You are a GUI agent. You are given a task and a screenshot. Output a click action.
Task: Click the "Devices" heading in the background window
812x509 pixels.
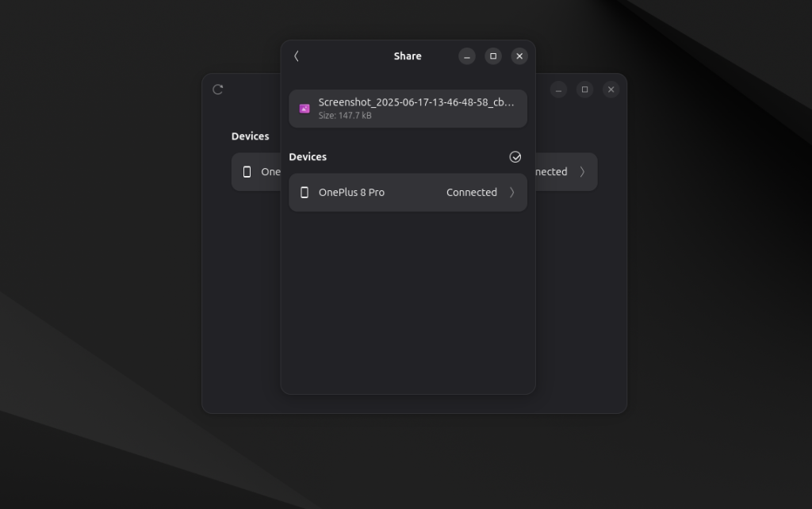click(250, 136)
